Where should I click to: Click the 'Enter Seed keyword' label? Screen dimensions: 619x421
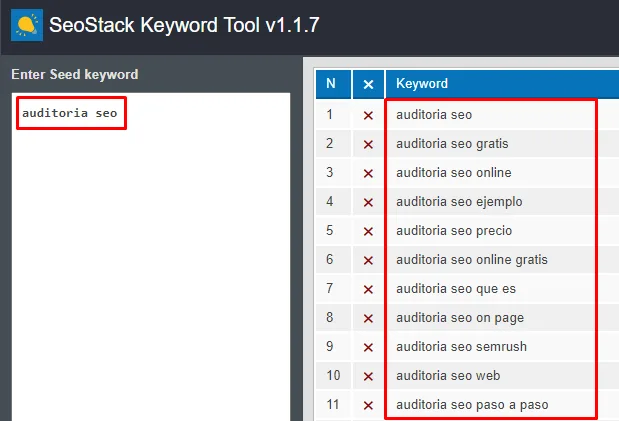(x=75, y=74)
